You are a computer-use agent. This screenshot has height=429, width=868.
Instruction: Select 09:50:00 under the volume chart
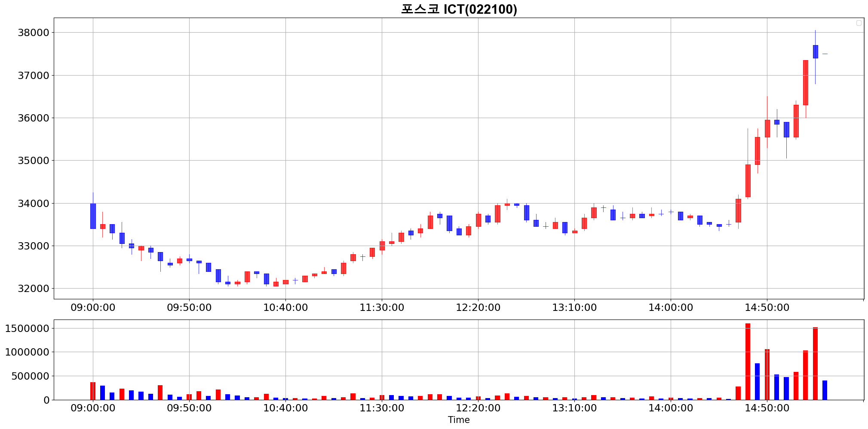(x=189, y=408)
